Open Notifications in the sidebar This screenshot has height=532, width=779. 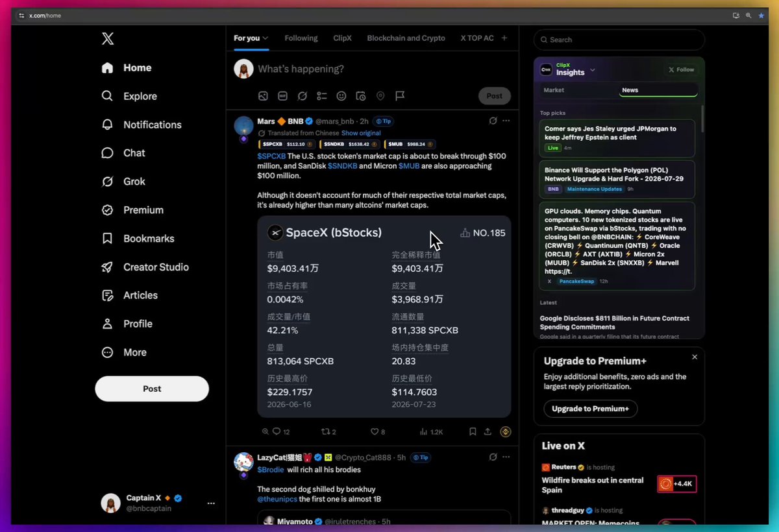142,125
